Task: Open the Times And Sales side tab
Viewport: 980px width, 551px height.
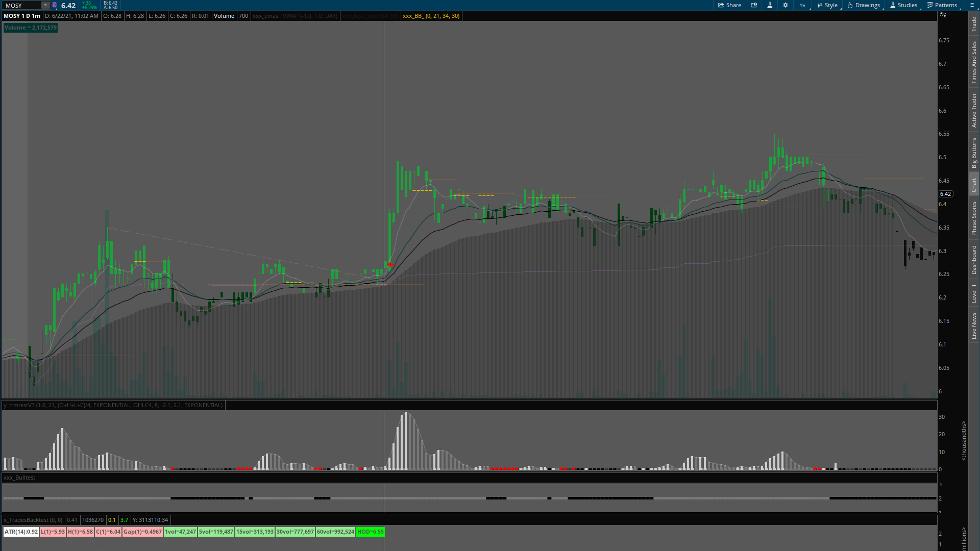Action: point(974,62)
